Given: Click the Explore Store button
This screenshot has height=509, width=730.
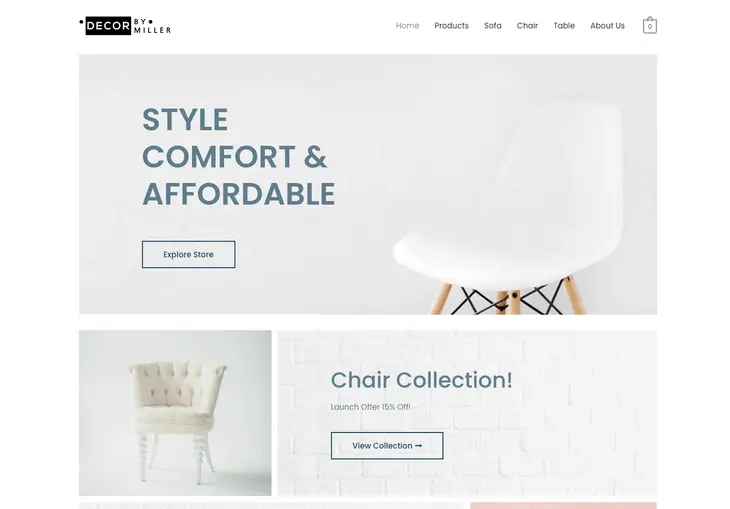Looking at the screenshot, I should click(189, 254).
